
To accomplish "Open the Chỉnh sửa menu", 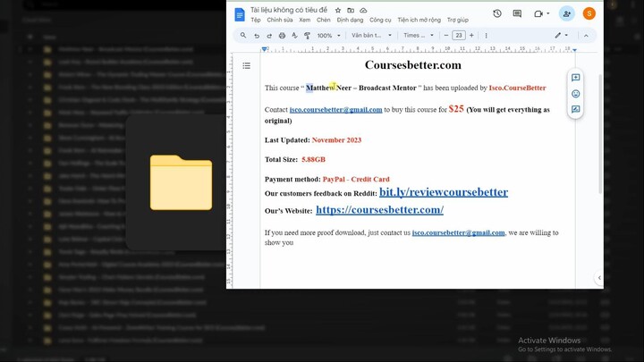I will pos(280,20).
